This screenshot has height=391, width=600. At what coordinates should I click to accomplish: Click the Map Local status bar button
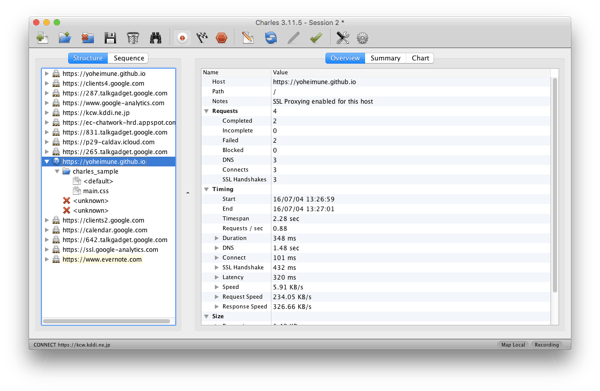tap(513, 345)
